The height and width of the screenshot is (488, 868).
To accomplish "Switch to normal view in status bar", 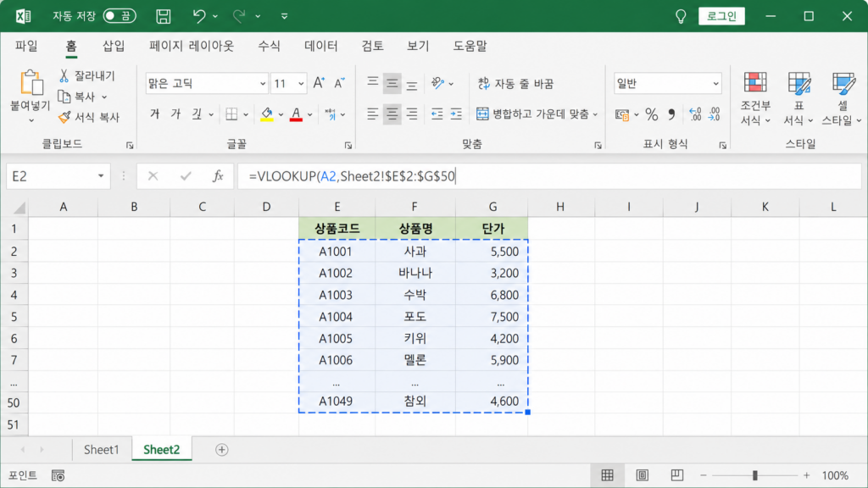I will tap(607, 475).
